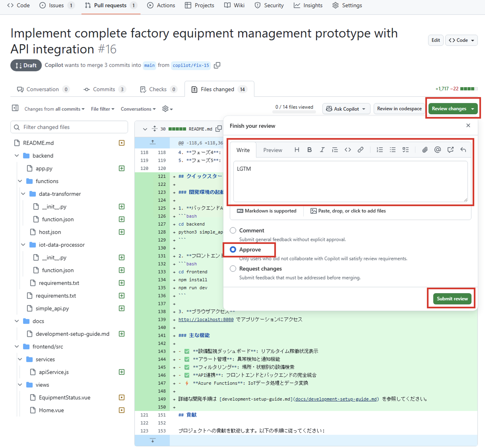The height and width of the screenshot is (448, 485).
Task: Open the Issues repository tab
Action: coord(57,5)
